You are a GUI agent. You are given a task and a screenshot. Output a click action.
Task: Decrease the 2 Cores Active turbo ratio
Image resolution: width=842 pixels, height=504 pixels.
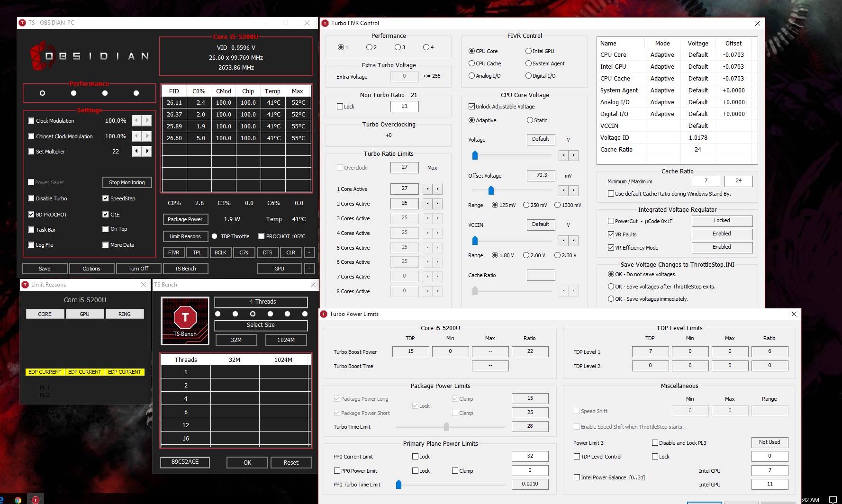point(427,204)
